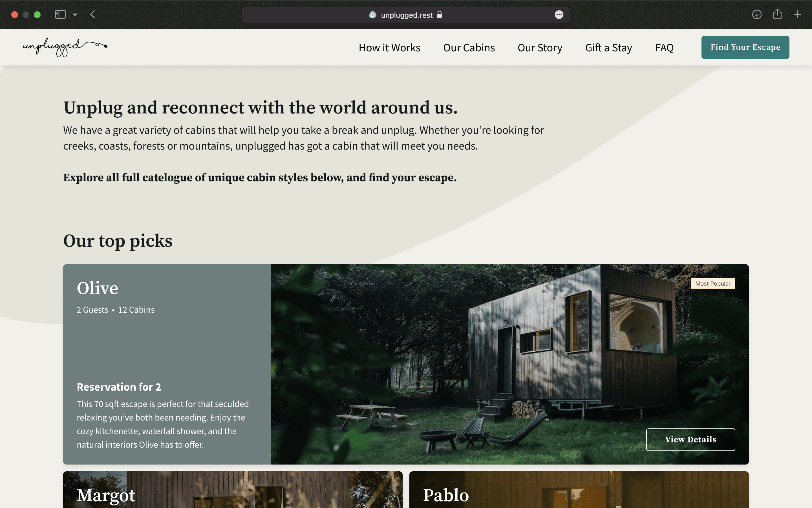Click the Olive cabin photo
812x508 pixels.
click(509, 364)
